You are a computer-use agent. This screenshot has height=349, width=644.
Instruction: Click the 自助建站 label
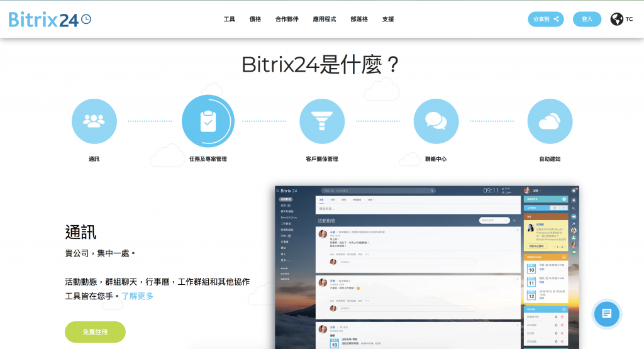click(550, 159)
